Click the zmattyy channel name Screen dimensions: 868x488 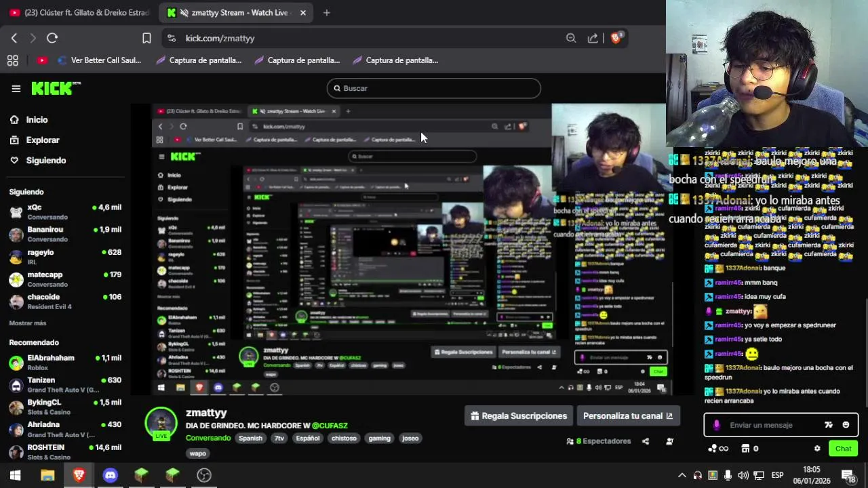pyautogui.click(x=206, y=413)
